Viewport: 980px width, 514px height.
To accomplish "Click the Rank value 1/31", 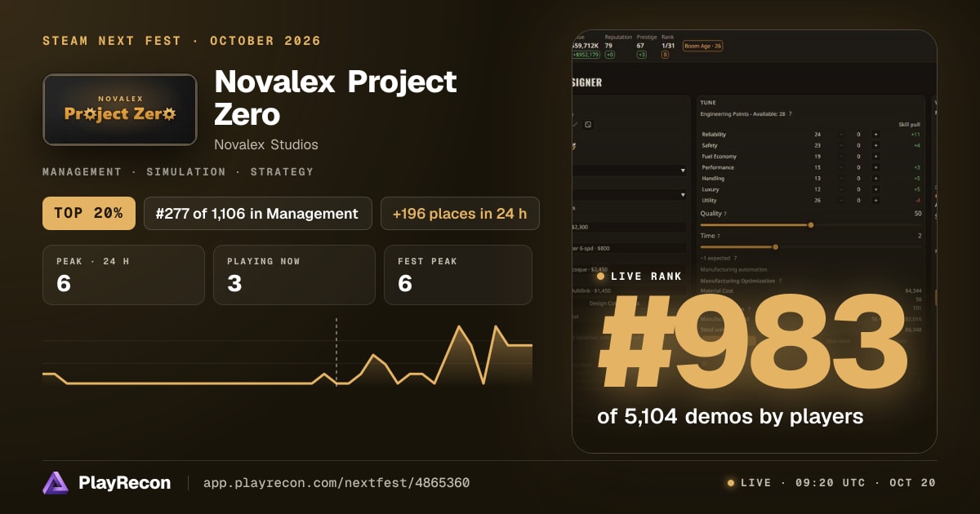I will [668, 46].
